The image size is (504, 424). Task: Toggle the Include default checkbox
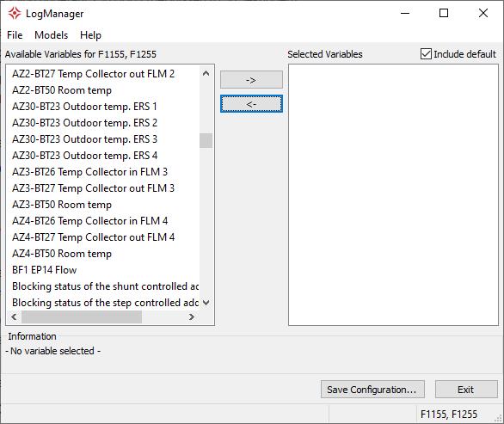point(426,54)
